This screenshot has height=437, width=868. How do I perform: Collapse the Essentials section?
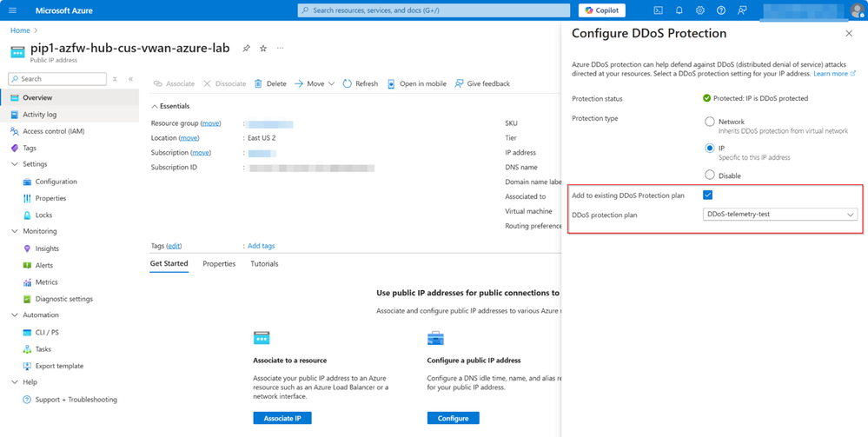pos(170,106)
